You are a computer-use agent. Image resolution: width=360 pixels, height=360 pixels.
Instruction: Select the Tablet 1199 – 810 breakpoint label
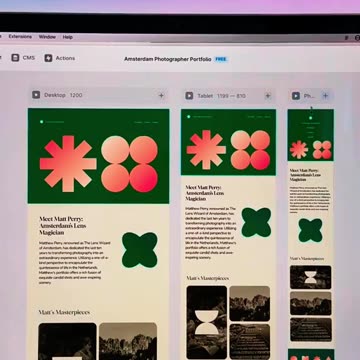click(x=221, y=96)
